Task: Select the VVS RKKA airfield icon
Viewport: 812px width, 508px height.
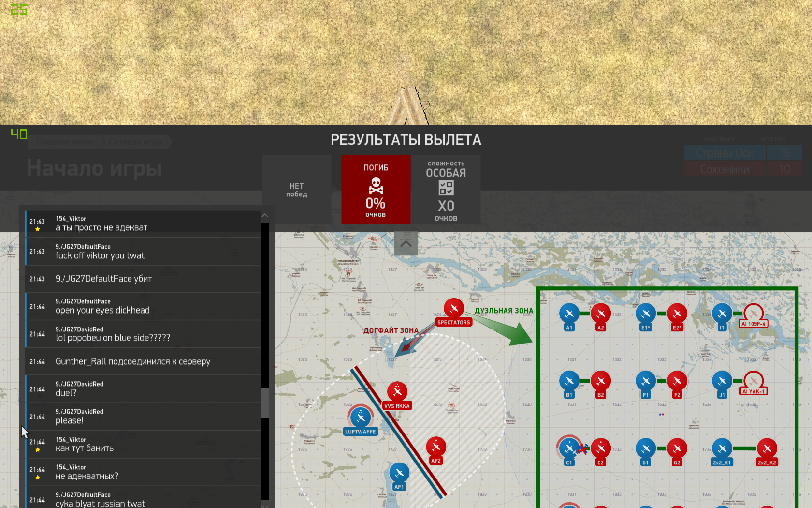Action: pyautogui.click(x=397, y=392)
